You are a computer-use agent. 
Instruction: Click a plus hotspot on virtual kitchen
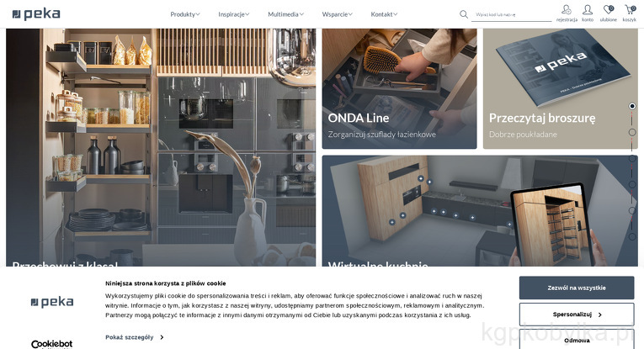click(421, 178)
